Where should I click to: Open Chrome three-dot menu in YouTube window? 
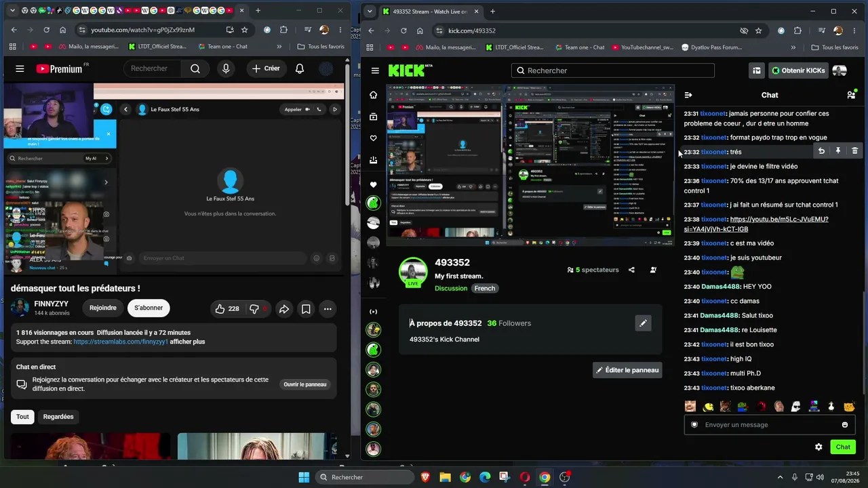[x=341, y=30]
